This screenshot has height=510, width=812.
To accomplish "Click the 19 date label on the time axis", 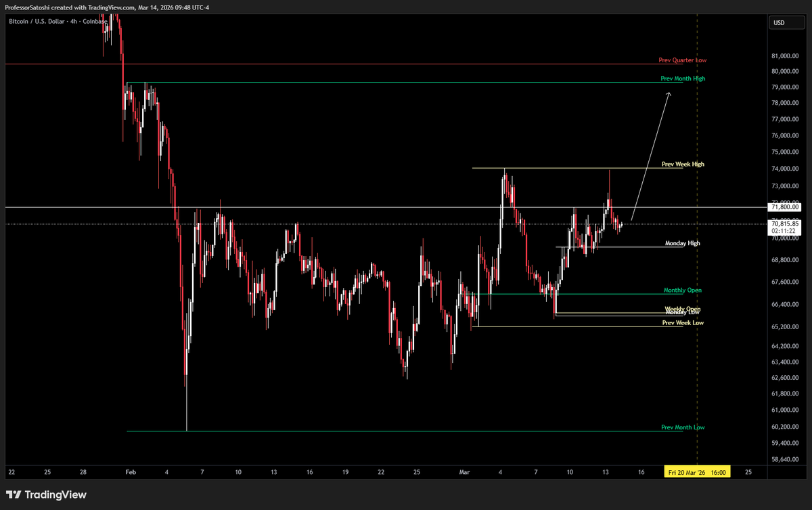I will (345, 472).
